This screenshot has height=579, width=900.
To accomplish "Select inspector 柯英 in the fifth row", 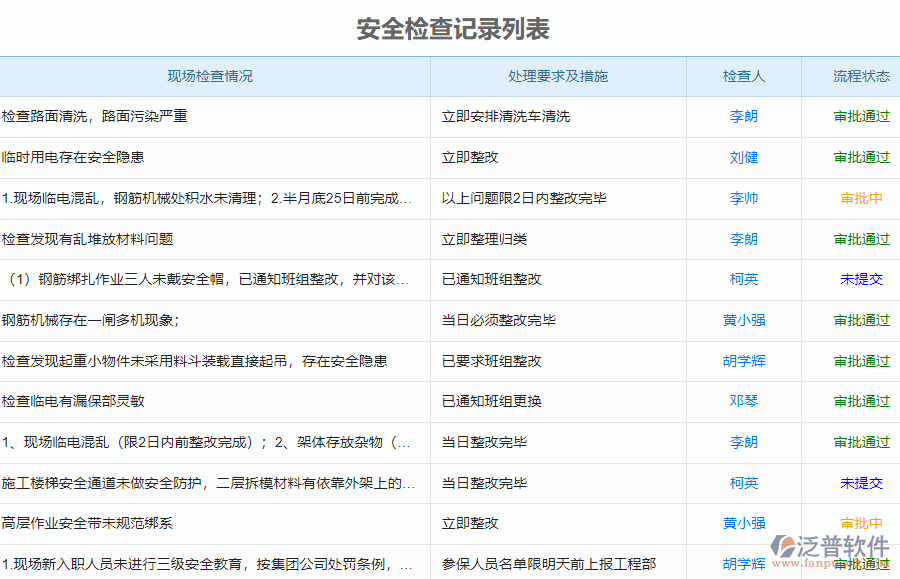I will tap(743, 280).
